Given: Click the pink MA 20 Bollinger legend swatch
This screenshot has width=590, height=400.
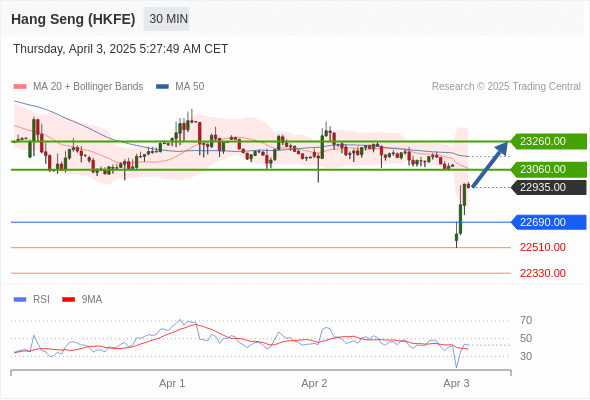Looking at the screenshot, I should coord(20,87).
